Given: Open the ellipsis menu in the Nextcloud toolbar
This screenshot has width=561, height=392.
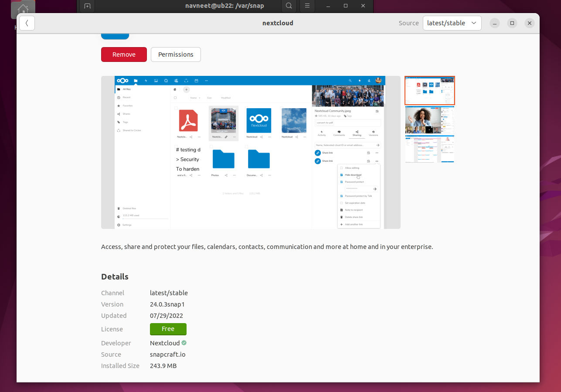Looking at the screenshot, I should 206,80.
